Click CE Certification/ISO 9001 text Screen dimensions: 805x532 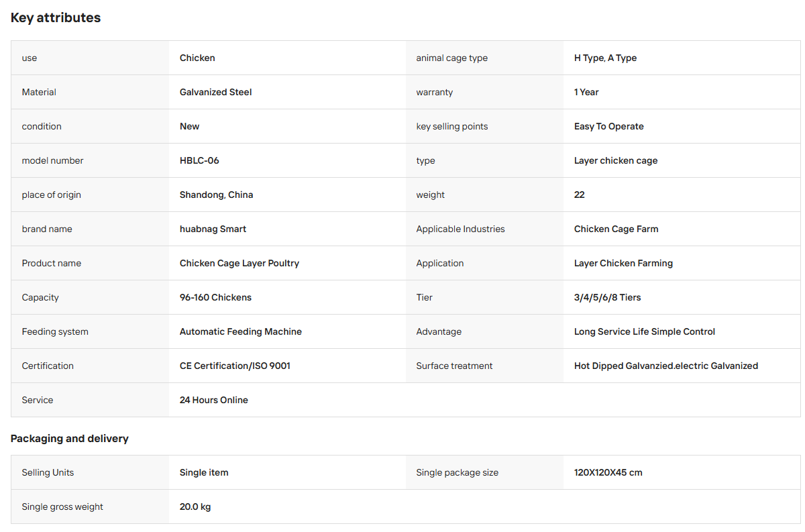click(x=235, y=366)
